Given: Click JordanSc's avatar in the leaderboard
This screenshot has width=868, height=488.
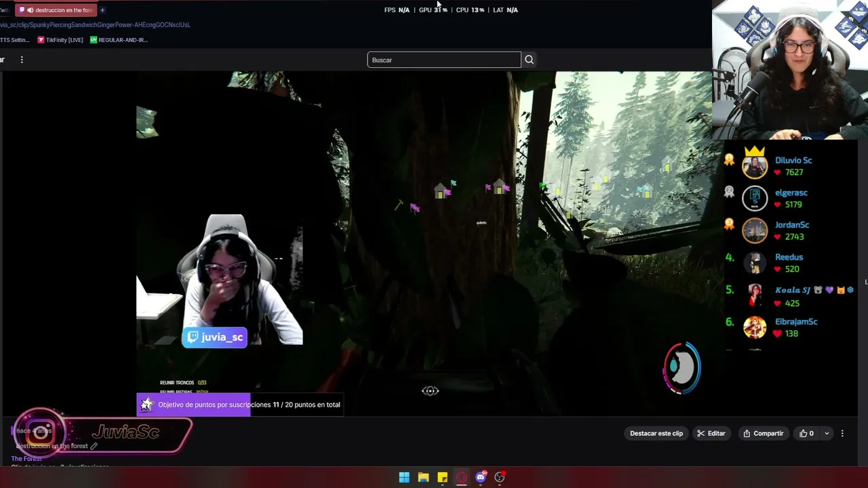Looking at the screenshot, I should (755, 230).
